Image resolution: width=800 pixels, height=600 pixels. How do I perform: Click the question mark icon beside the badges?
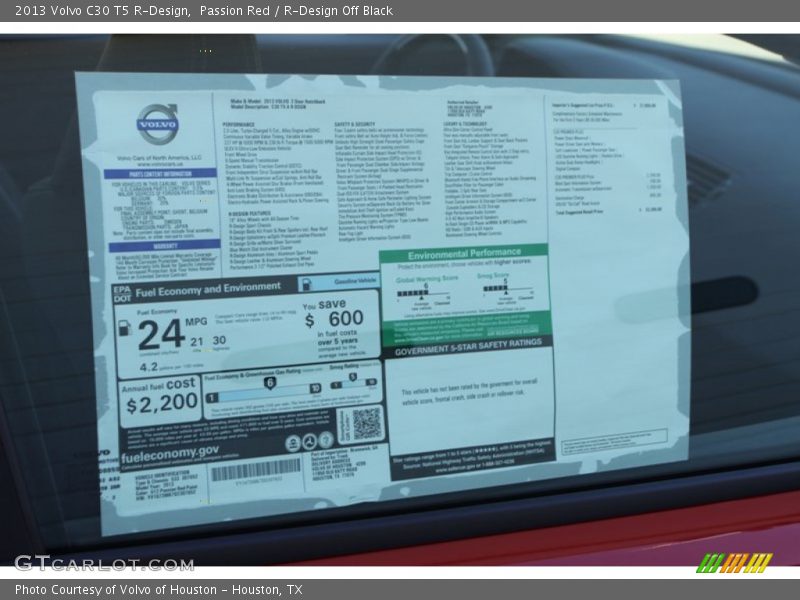pyautogui.click(x=327, y=440)
